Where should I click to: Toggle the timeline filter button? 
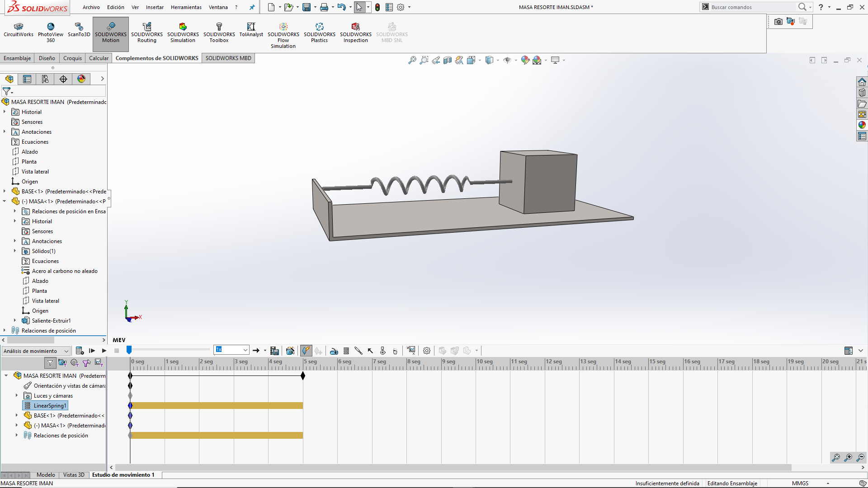click(x=50, y=362)
